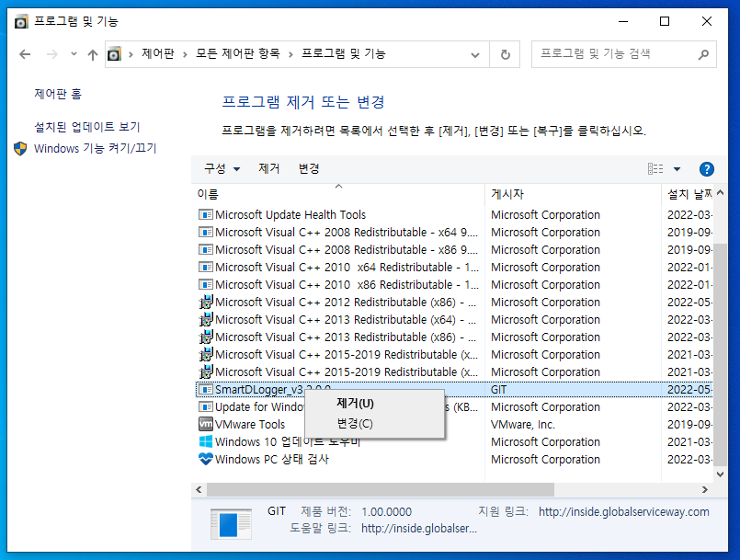740x560 pixels.
Task: Click Visual C++ 2013 (x64) installer icon
Action: 205,320
